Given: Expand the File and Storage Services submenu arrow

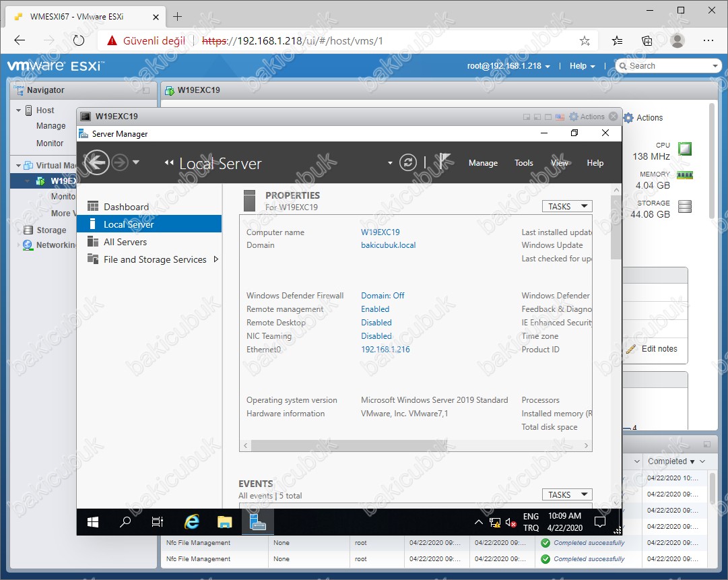Looking at the screenshot, I should point(216,259).
